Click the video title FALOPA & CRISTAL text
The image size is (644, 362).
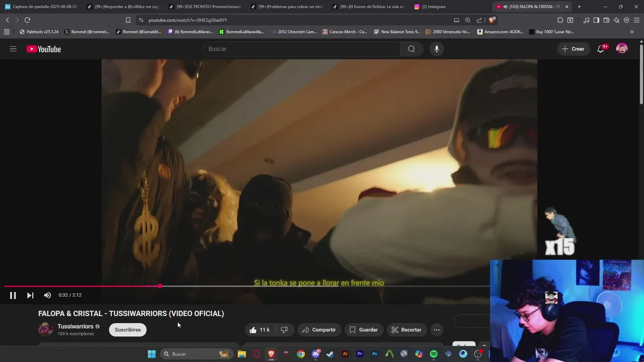(x=131, y=313)
